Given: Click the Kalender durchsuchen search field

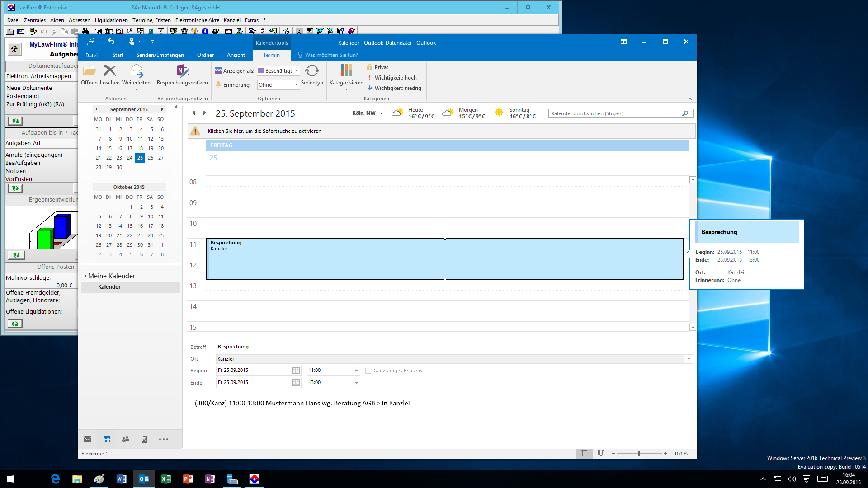Looking at the screenshot, I should pyautogui.click(x=615, y=113).
